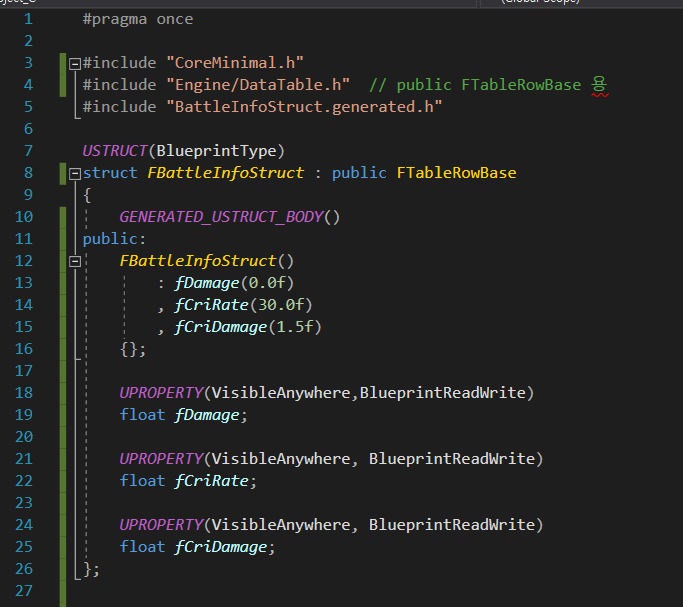This screenshot has height=607, width=683.
Task: Click on '#pragma once' text
Action: pyautogui.click(x=138, y=20)
